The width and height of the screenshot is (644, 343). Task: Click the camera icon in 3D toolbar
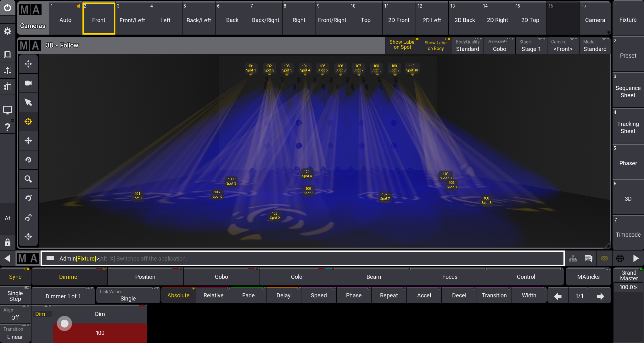click(28, 83)
